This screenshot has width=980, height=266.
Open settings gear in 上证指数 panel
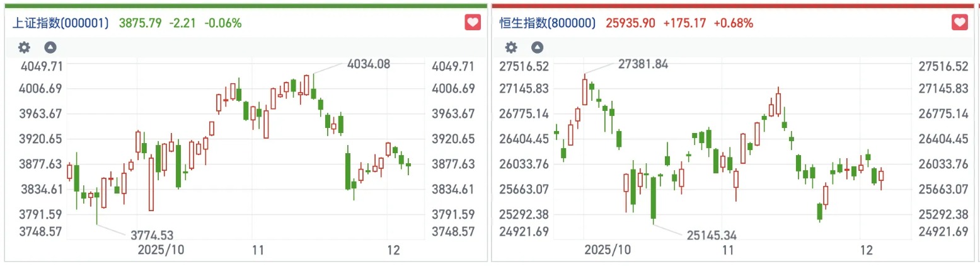coord(24,47)
